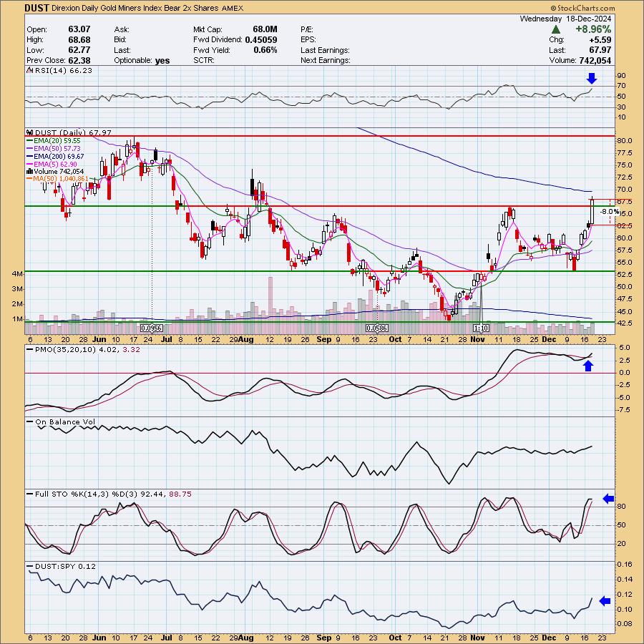Click the candlestick icon beside DUST (Daily) legend
Screen dimensions: 644x644
(x=29, y=132)
